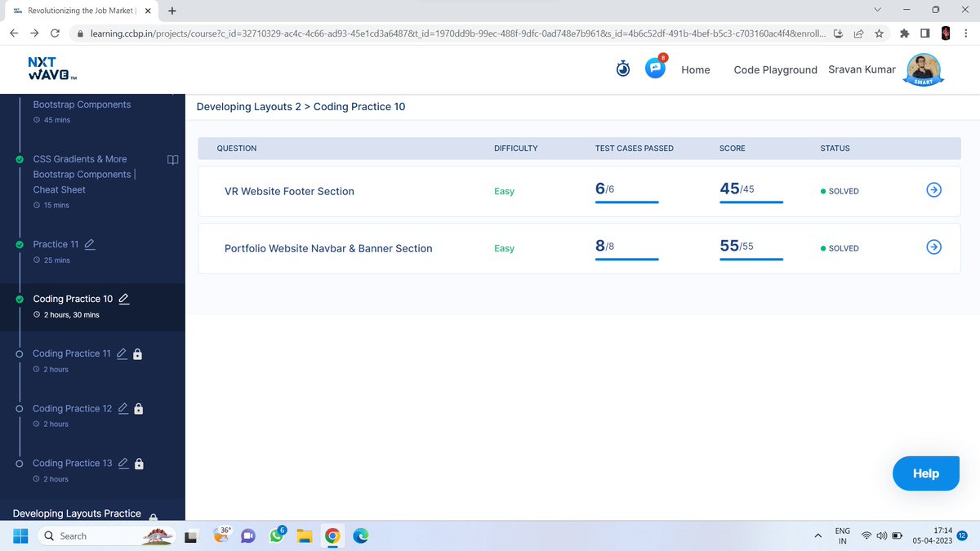Viewport: 980px width, 551px height.
Task: Open the Sravan Kumar profile avatar
Action: pyautogui.click(x=924, y=69)
